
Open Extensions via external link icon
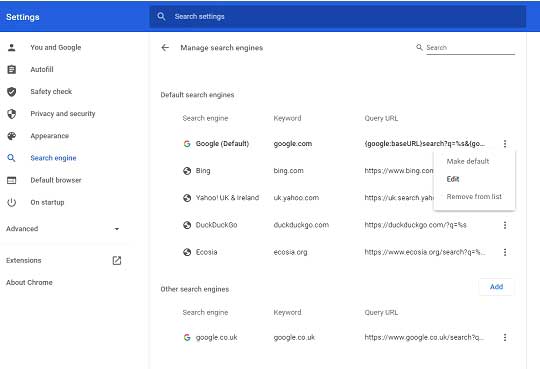[117, 260]
